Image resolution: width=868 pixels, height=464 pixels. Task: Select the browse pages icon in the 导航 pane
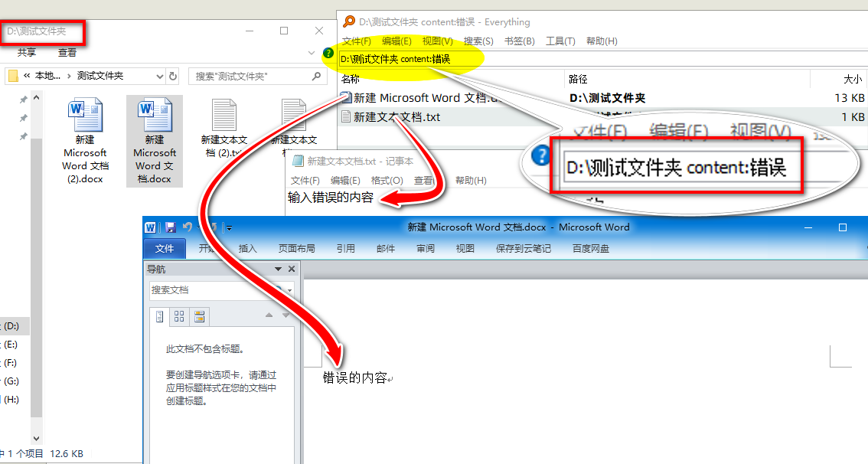pos(178,316)
